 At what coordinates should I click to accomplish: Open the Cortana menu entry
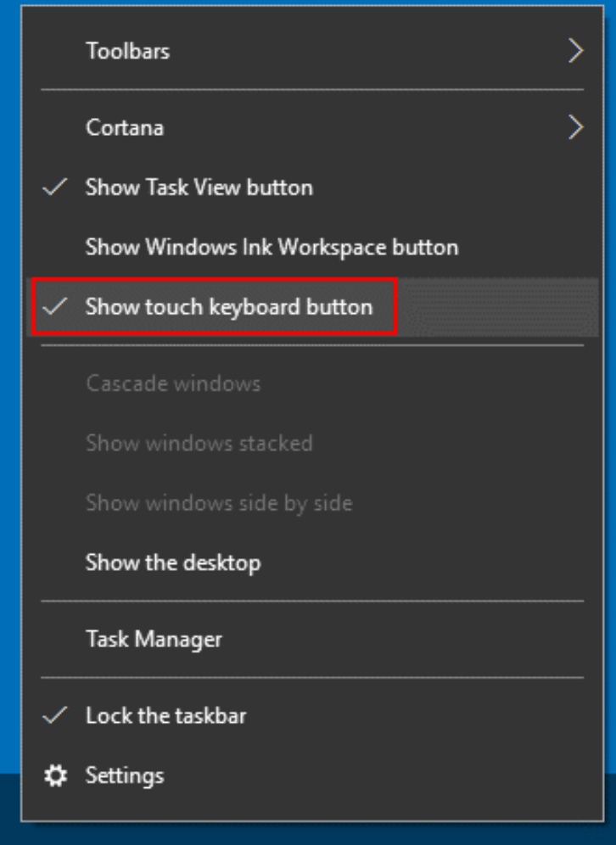tap(312, 127)
